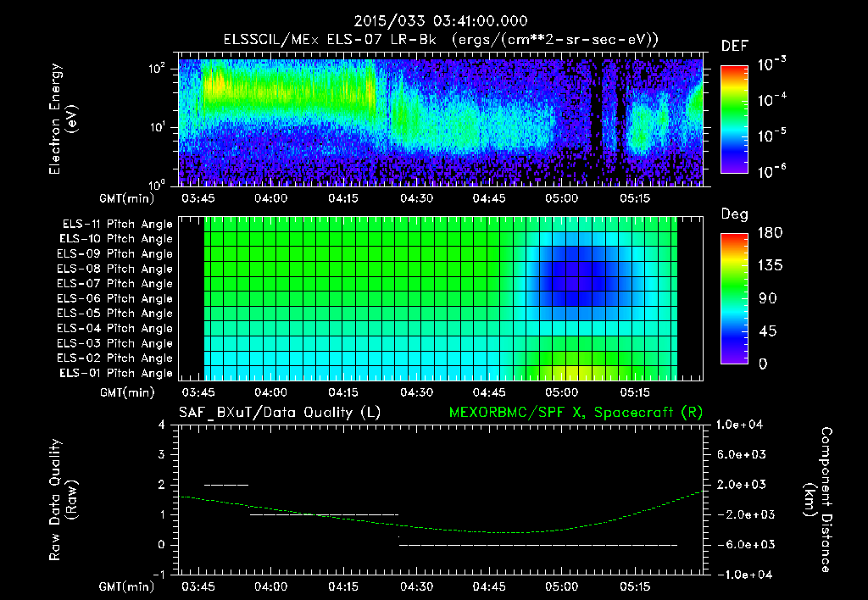Click GMT(min) label under pitch angle panel
Viewport: 868px width, 600px height.
(x=127, y=393)
